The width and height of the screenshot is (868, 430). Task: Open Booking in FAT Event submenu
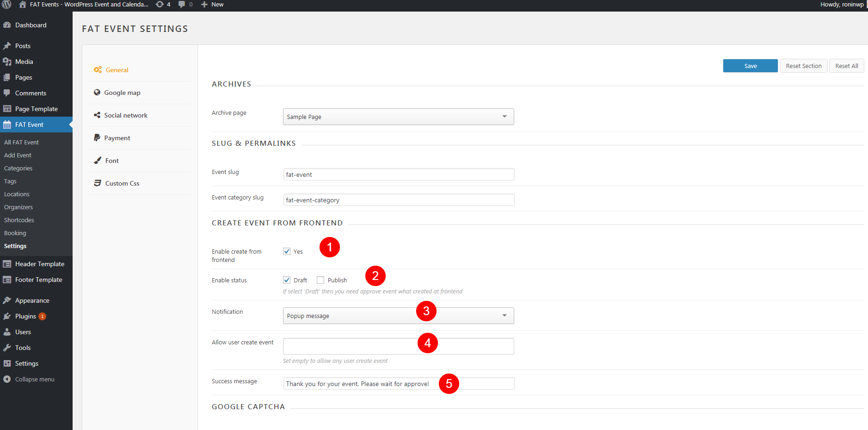pyautogui.click(x=15, y=233)
